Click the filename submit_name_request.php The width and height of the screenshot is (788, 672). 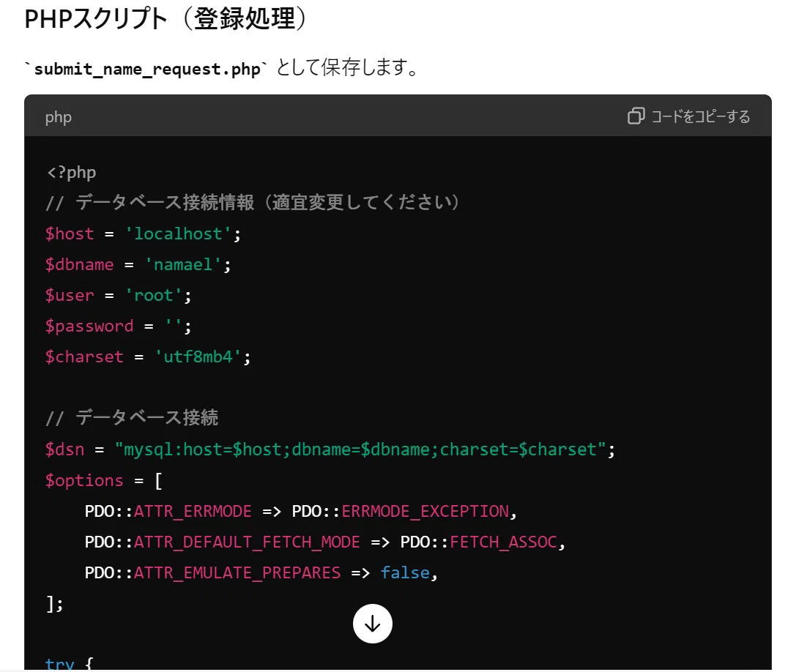pyautogui.click(x=147, y=69)
